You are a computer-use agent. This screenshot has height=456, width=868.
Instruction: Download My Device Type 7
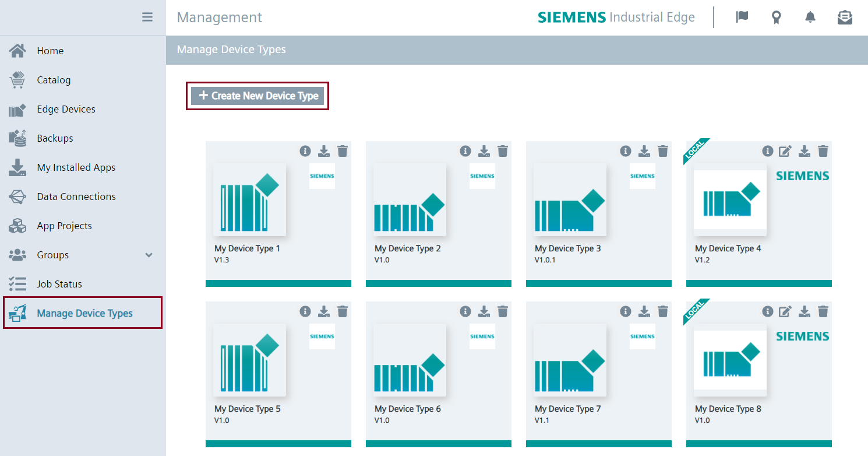644,311
